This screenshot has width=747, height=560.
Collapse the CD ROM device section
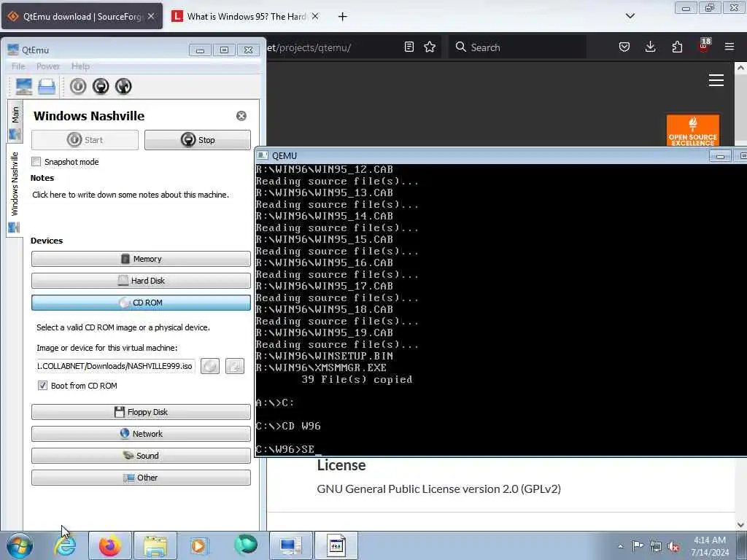(141, 303)
